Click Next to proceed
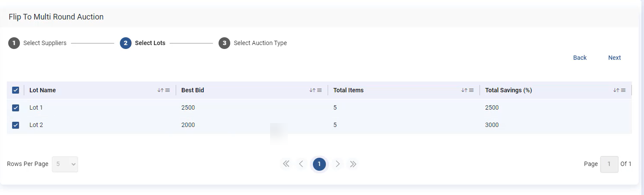Viewport: 644px width, 195px height. click(614, 58)
